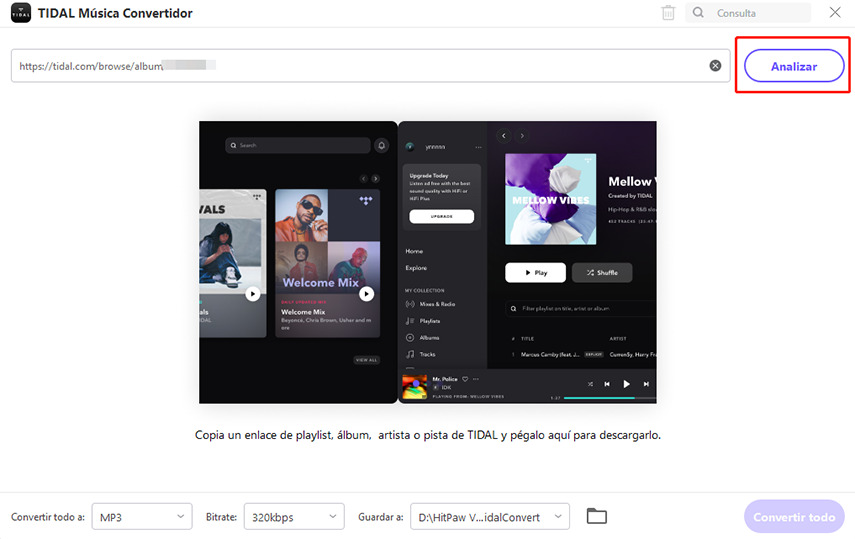
Task: Open the 320kbps bitrate dropdown
Action: pos(294,517)
